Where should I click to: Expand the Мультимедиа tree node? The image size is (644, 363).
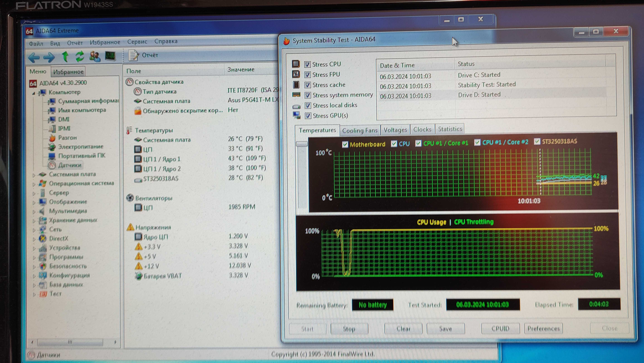[34, 212]
